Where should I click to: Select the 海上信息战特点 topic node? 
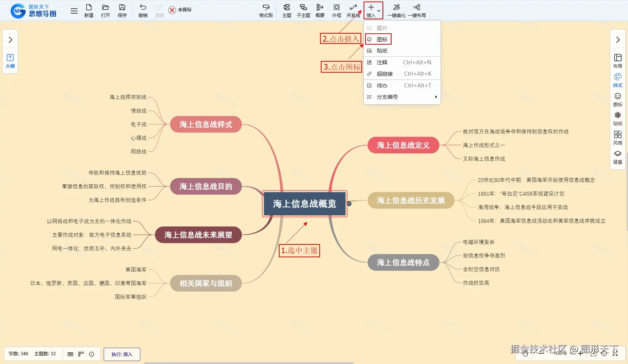pyautogui.click(x=403, y=263)
